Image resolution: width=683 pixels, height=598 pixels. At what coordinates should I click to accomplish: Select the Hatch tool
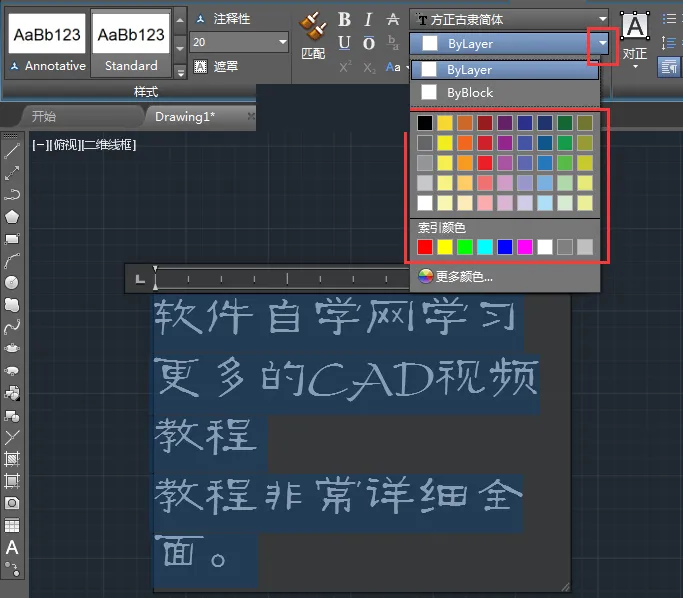coord(12,459)
